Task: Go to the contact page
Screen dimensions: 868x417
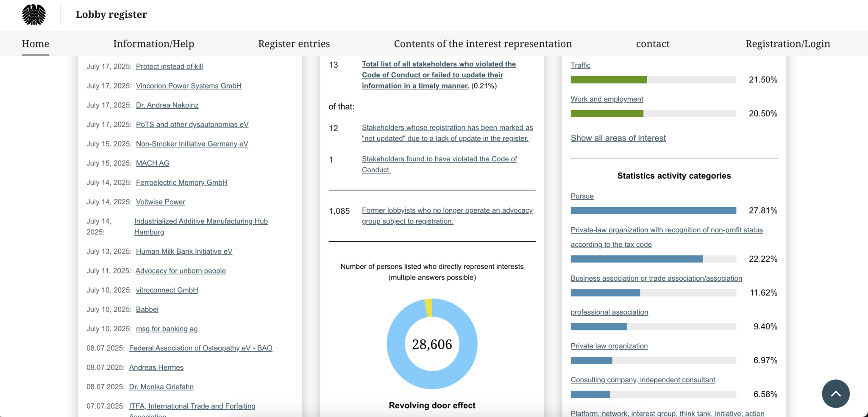Action: point(653,43)
